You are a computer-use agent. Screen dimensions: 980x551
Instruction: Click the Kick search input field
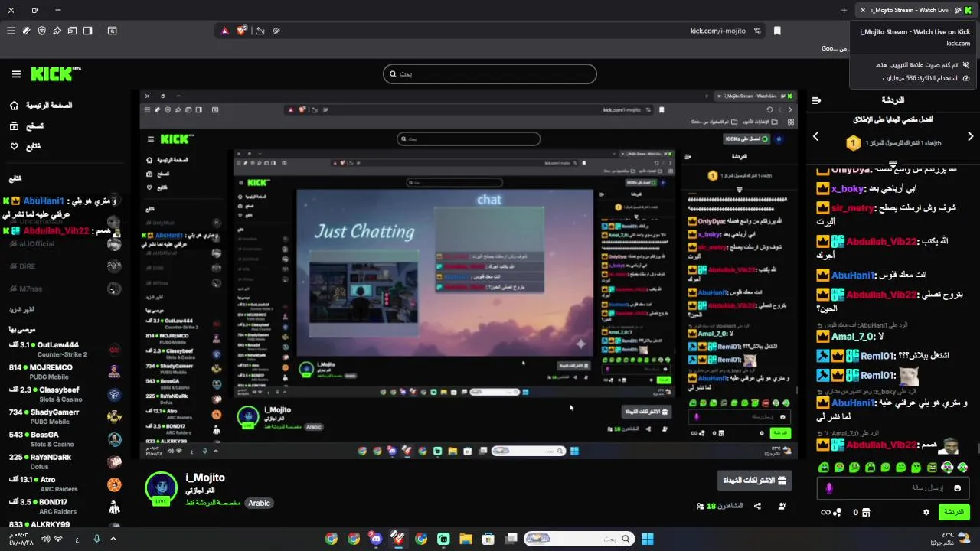(490, 73)
